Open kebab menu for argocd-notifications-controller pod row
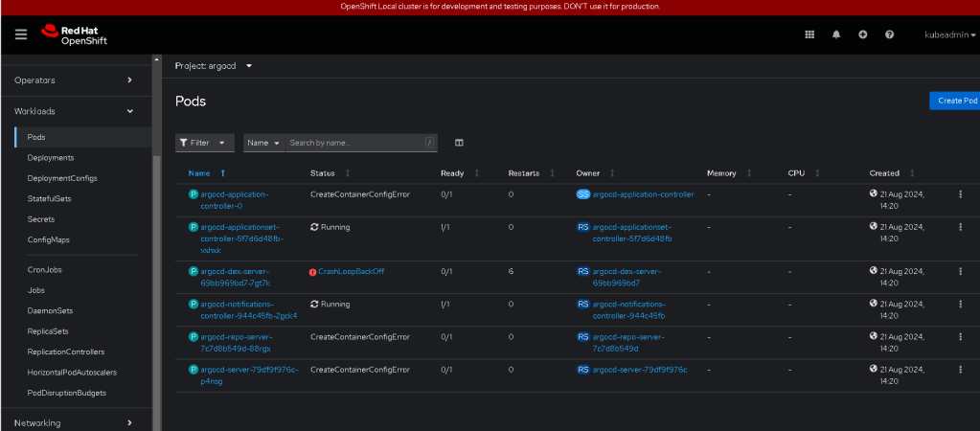Image resolution: width=980 pixels, height=431 pixels. [x=961, y=305]
